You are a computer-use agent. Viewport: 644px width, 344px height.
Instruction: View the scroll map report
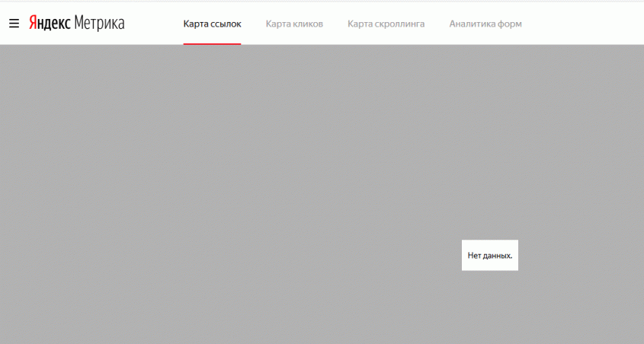point(386,24)
